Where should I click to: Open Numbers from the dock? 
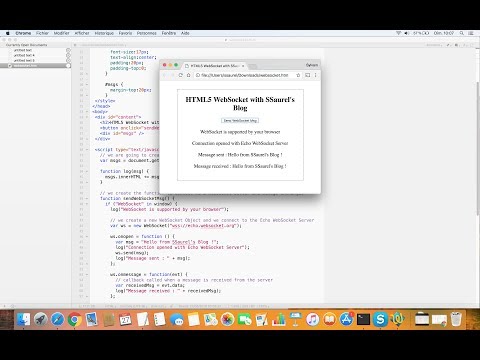coord(279,319)
